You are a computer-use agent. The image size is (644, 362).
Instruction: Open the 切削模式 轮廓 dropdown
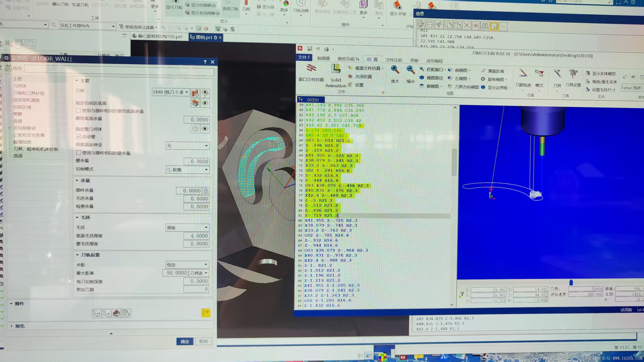click(187, 170)
